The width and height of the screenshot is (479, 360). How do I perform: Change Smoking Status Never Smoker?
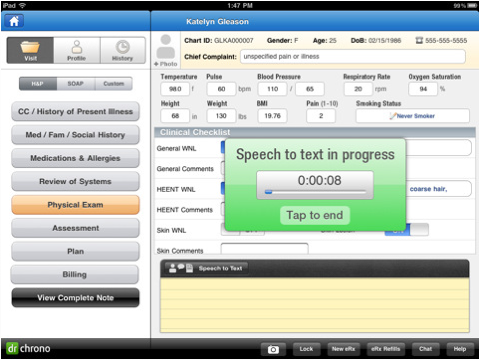coord(413,116)
